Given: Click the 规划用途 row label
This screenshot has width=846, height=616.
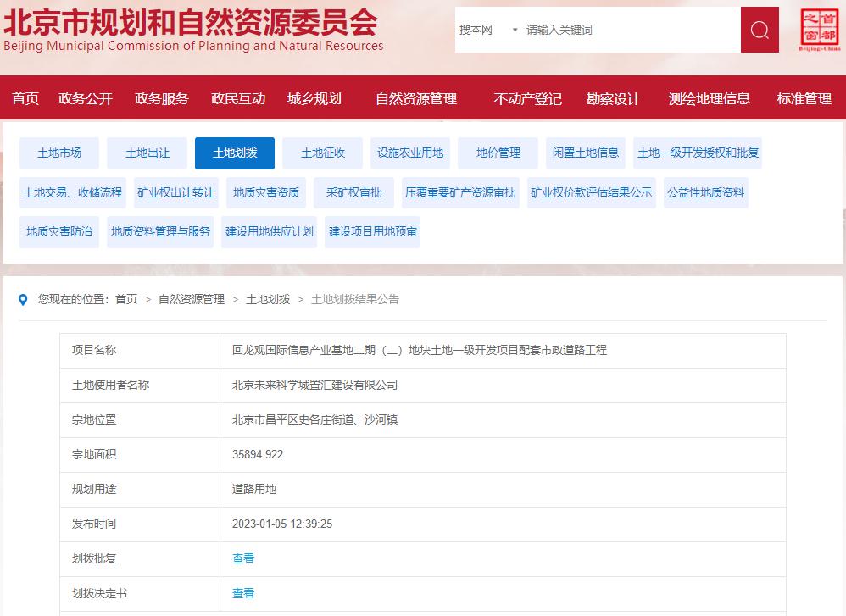Looking at the screenshot, I should pos(94,489).
